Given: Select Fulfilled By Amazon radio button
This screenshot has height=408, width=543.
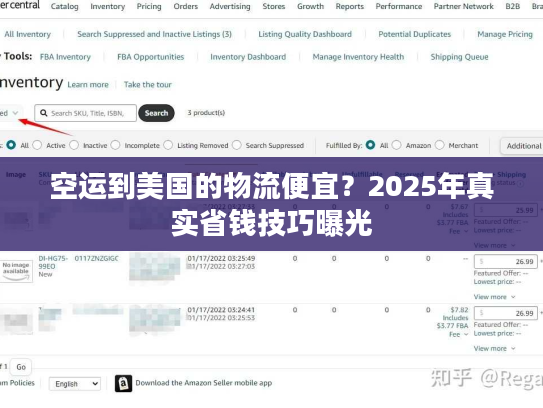Looking at the screenshot, I should tap(397, 145).
